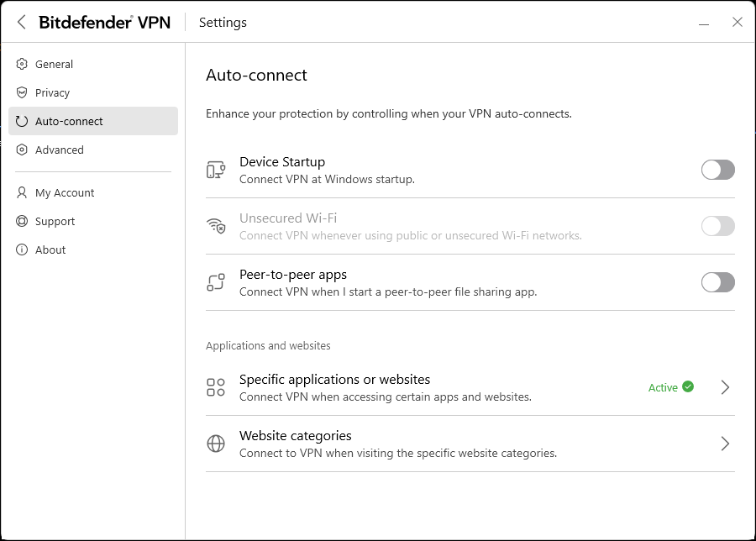Enable the Device Startup toggle
This screenshot has height=541, width=756.
pos(717,170)
